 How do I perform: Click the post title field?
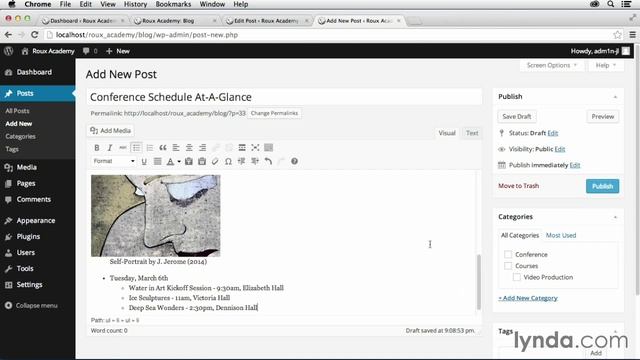point(284,97)
